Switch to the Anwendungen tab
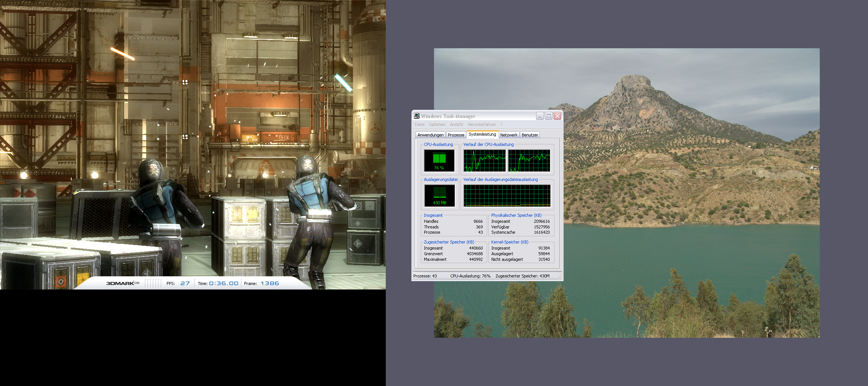Viewport: 868px width, 386px height. click(431, 135)
